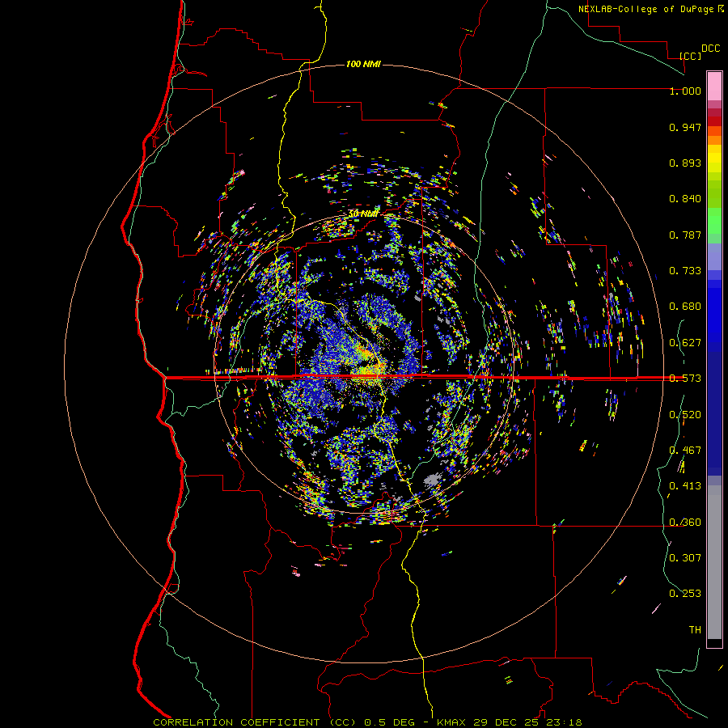Select the 0.893 legend value
The image size is (728, 728).
coord(685,163)
